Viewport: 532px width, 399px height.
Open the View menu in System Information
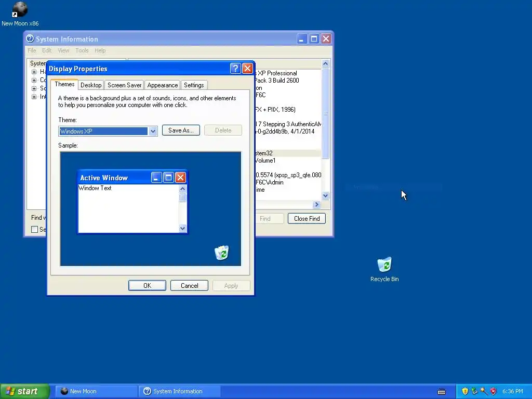point(63,50)
